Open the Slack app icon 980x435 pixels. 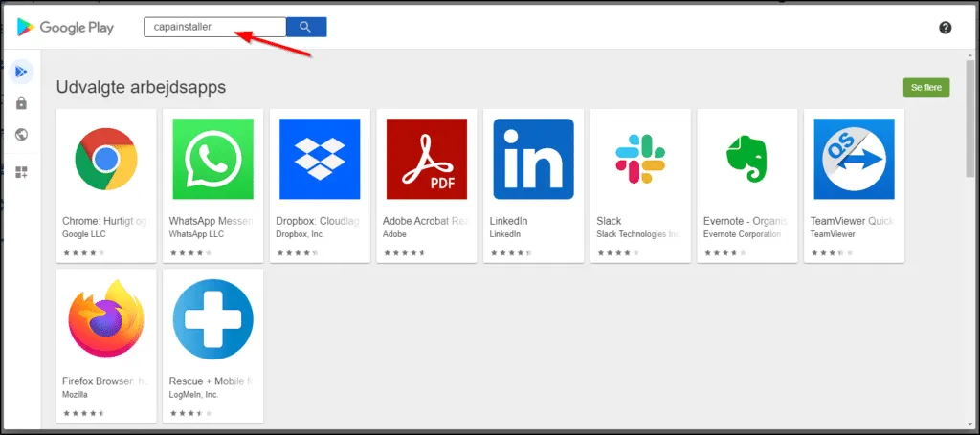pos(640,159)
